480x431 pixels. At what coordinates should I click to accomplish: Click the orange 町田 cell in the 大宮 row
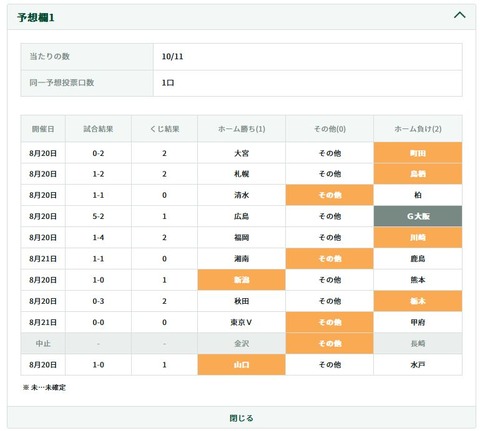418,153
